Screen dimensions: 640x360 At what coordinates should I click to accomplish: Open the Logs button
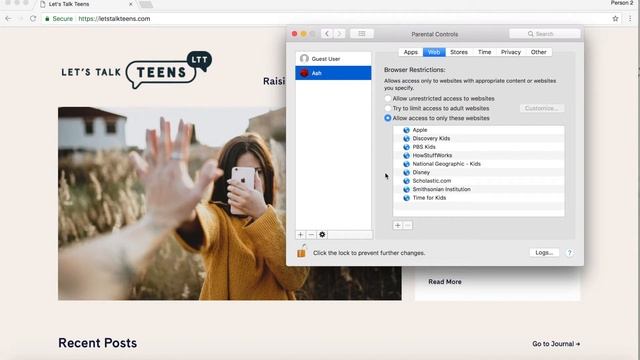544,253
